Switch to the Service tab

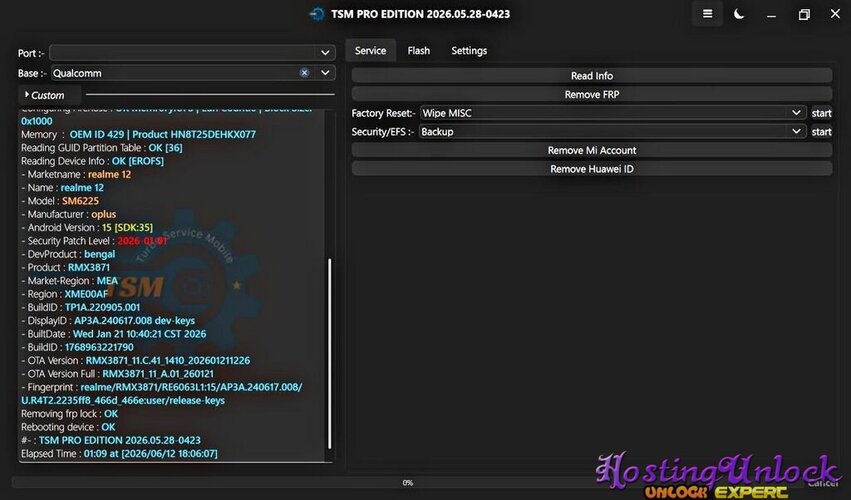point(370,50)
